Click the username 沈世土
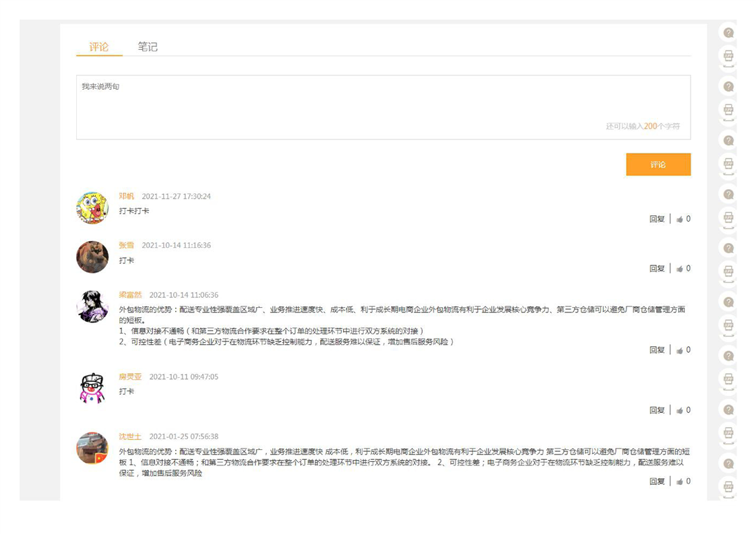The image size is (756, 534). pyautogui.click(x=131, y=437)
